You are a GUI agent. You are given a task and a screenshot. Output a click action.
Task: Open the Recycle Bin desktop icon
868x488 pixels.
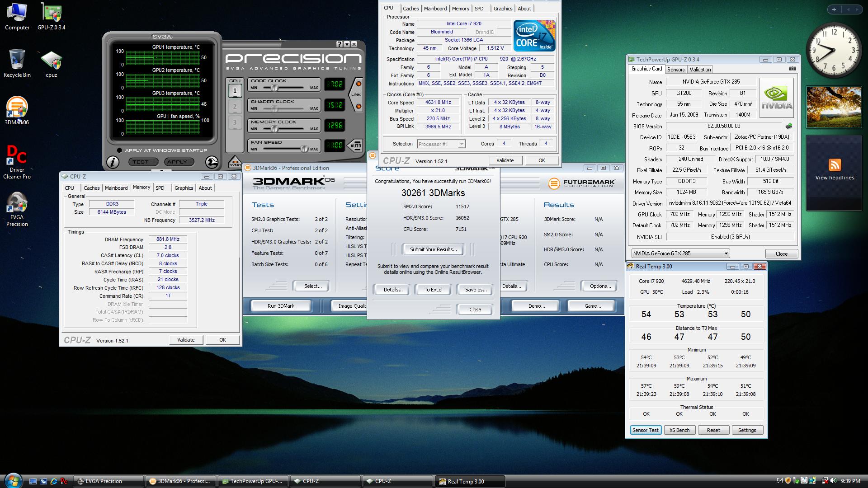(17, 64)
